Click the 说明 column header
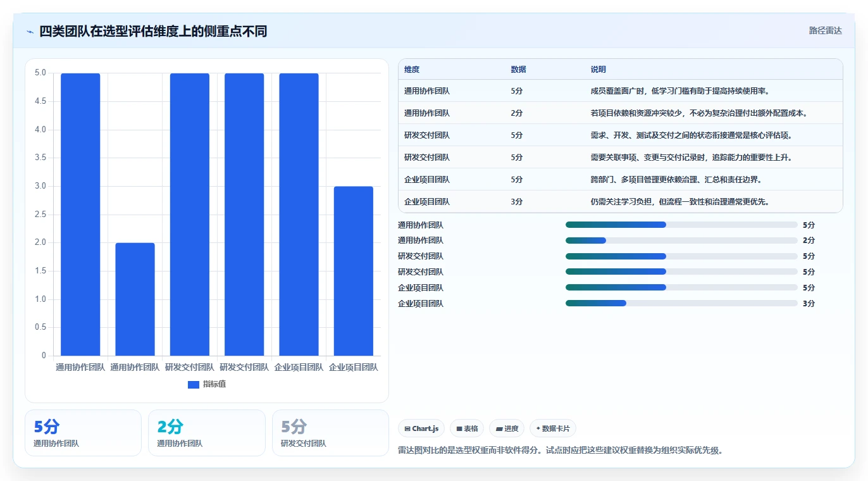 click(x=598, y=70)
